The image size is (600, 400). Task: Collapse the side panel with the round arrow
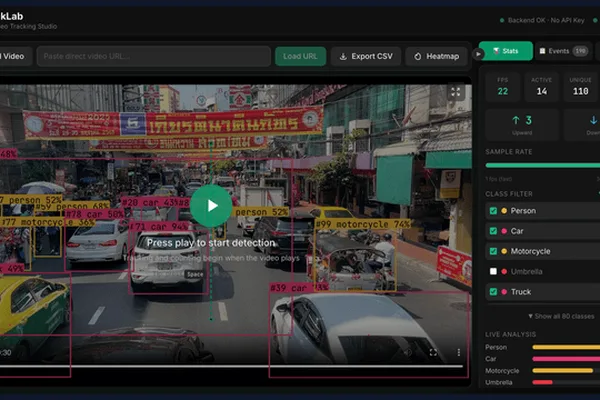click(x=478, y=54)
